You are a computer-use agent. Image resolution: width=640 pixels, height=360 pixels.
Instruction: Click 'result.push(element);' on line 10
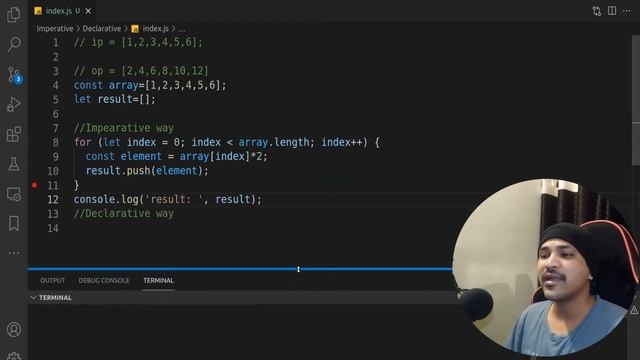click(147, 171)
